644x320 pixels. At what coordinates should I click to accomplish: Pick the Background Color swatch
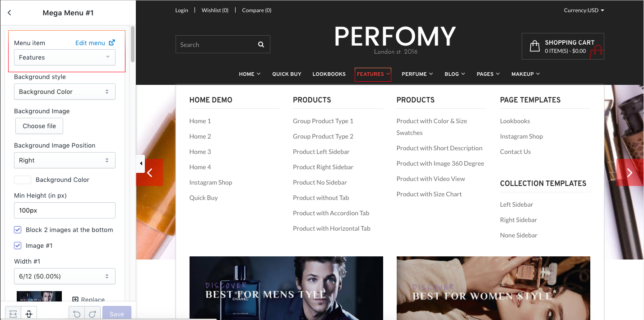(x=23, y=180)
